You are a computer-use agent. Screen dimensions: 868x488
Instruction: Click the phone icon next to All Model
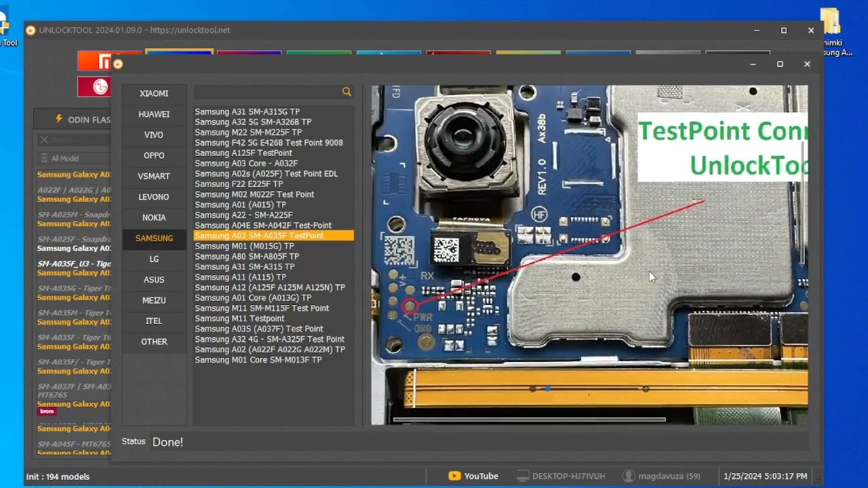pyautogui.click(x=45, y=158)
